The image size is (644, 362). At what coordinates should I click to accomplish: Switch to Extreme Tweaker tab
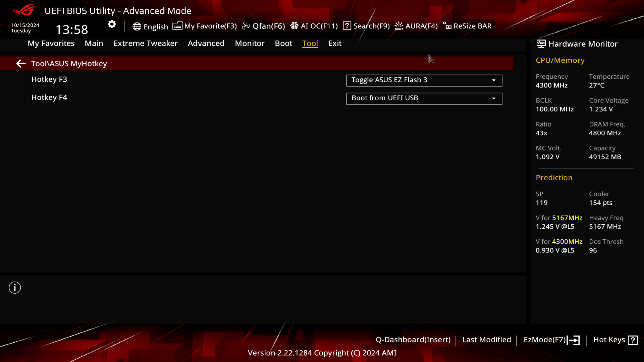(146, 43)
